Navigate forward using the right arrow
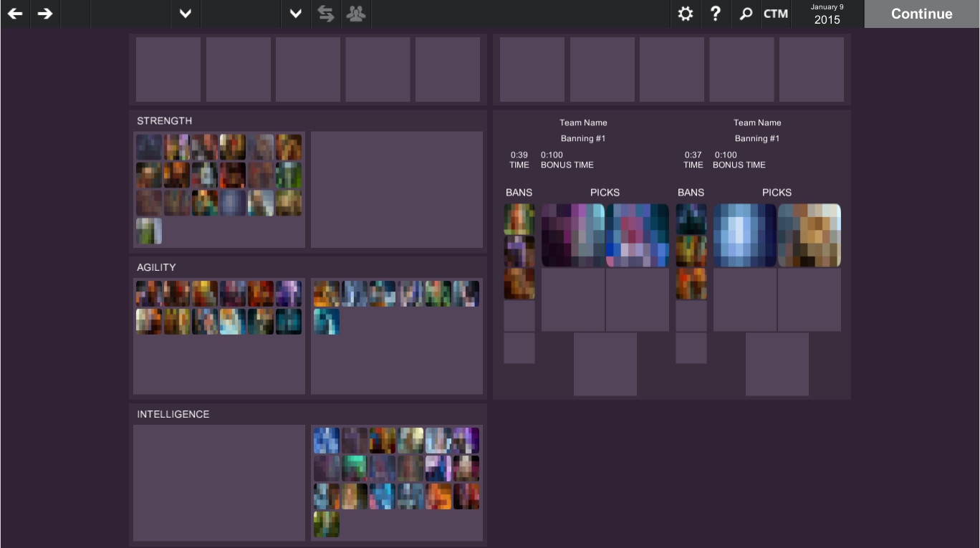 44,14
